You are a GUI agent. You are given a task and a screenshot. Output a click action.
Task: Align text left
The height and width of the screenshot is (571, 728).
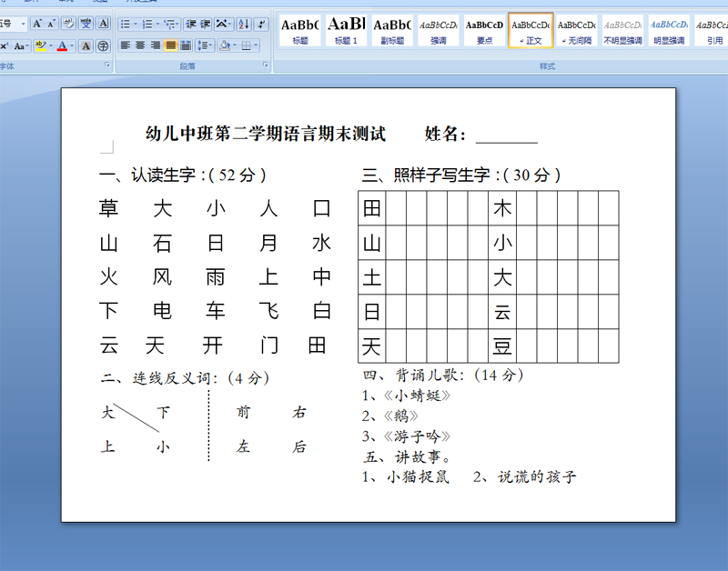tap(126, 45)
